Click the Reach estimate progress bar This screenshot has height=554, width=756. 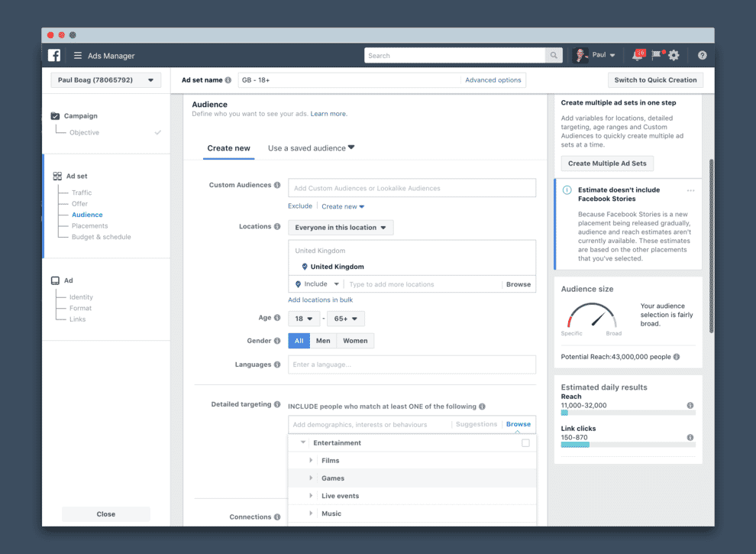pyautogui.click(x=622, y=413)
